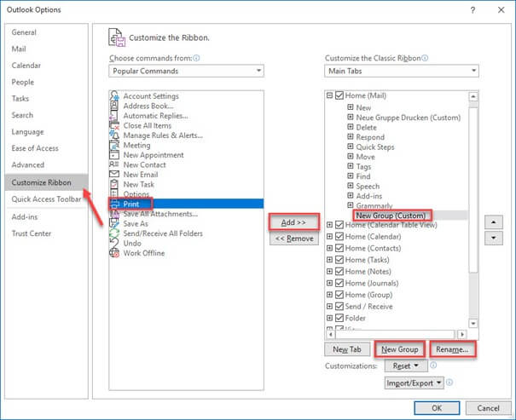Dismiss the dialog with Cancel

pyautogui.click(x=489, y=408)
